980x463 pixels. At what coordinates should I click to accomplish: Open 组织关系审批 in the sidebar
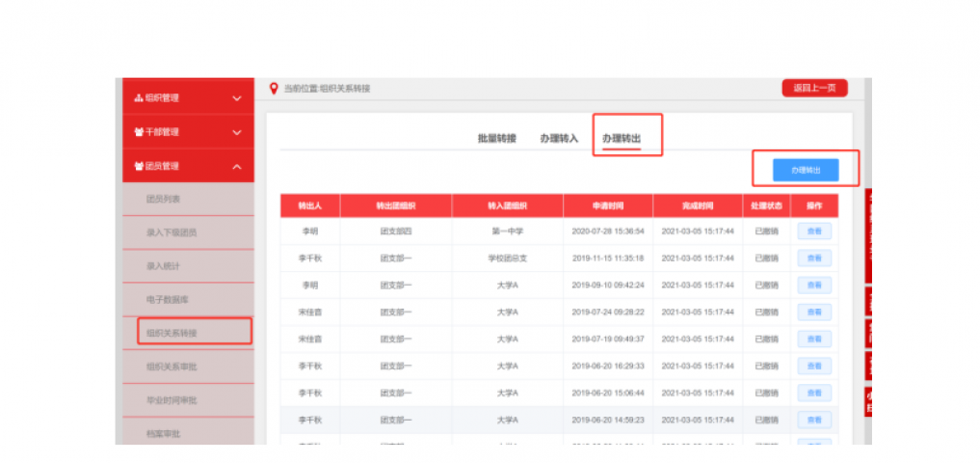coord(172,367)
